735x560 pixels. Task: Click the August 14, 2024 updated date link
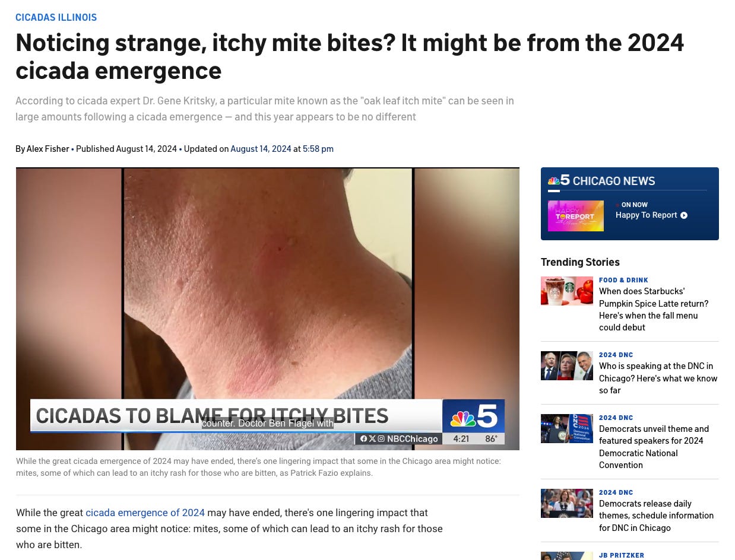tap(261, 149)
